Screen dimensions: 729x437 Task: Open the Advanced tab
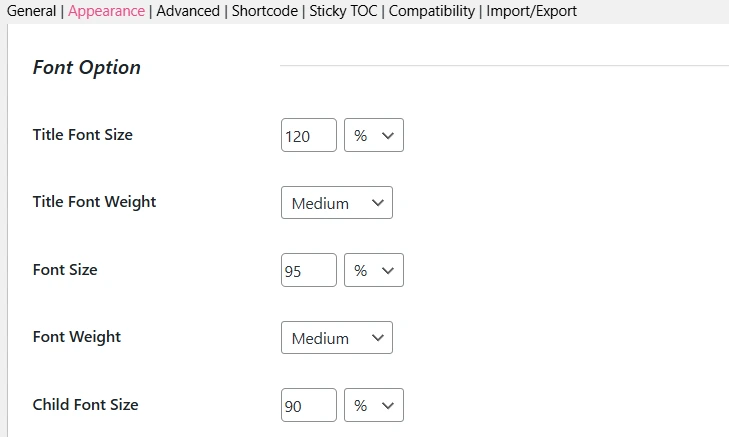188,11
